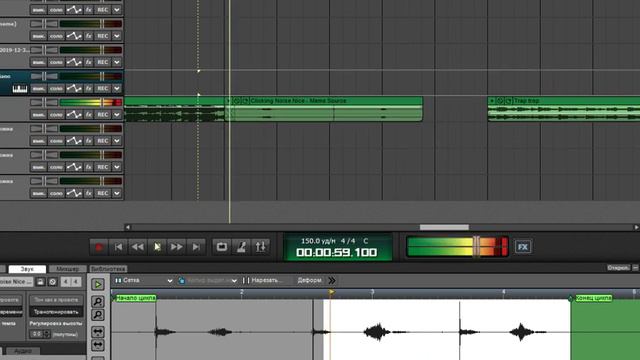Adjust pan slider of the 2019-12-3 track
The image size is (640, 360).
pos(44,50)
